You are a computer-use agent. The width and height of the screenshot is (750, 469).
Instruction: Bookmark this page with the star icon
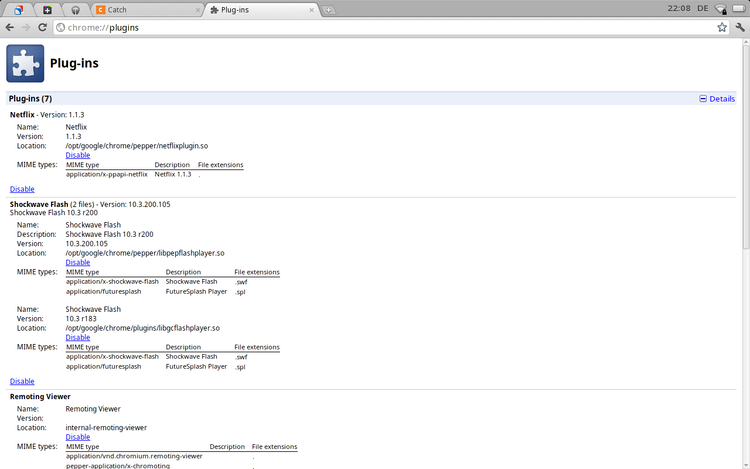click(722, 27)
